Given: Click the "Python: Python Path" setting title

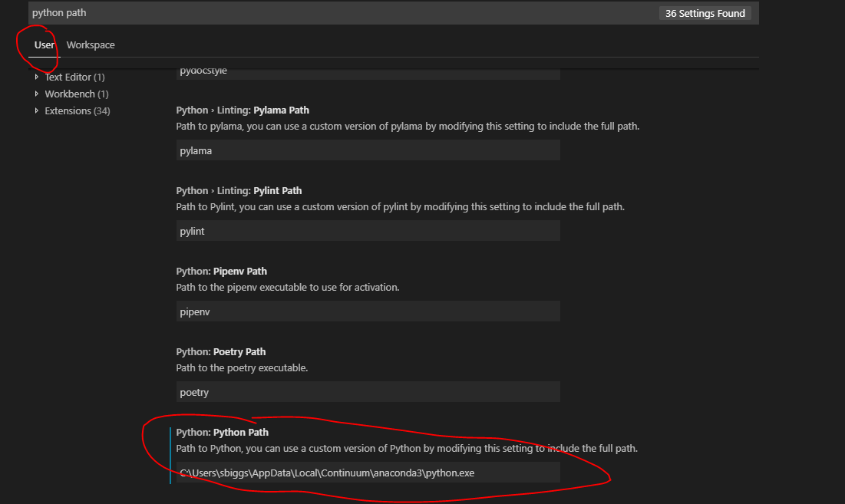Looking at the screenshot, I should click(222, 432).
